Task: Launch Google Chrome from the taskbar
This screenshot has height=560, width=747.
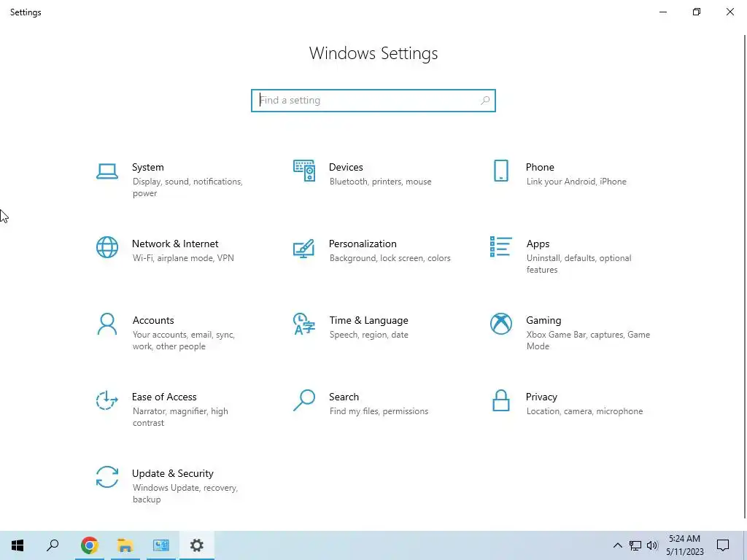Action: 90,545
